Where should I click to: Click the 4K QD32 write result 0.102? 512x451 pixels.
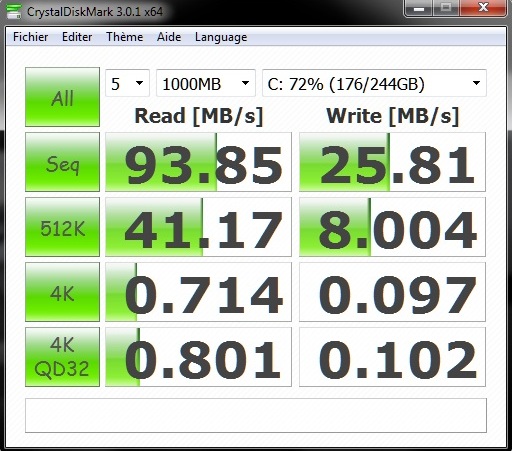click(392, 357)
